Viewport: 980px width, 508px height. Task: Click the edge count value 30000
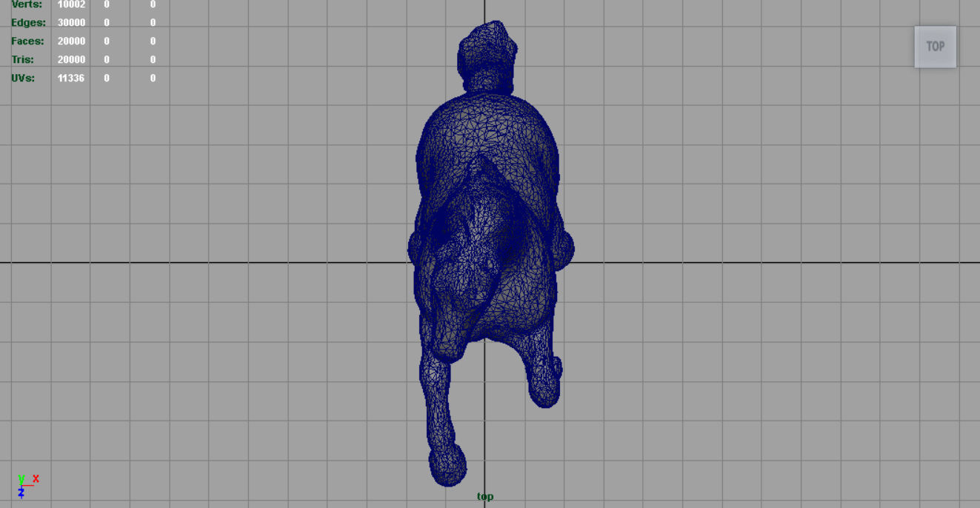click(x=71, y=23)
